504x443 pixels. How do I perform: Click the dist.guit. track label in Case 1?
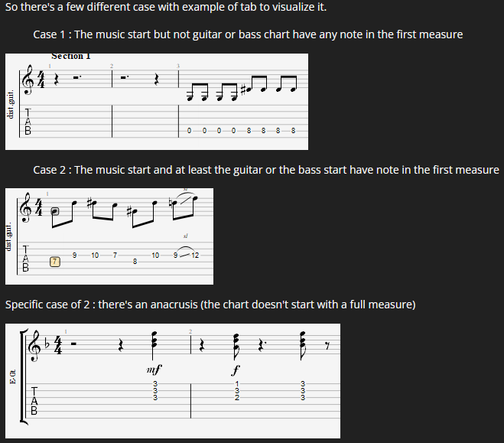10,104
